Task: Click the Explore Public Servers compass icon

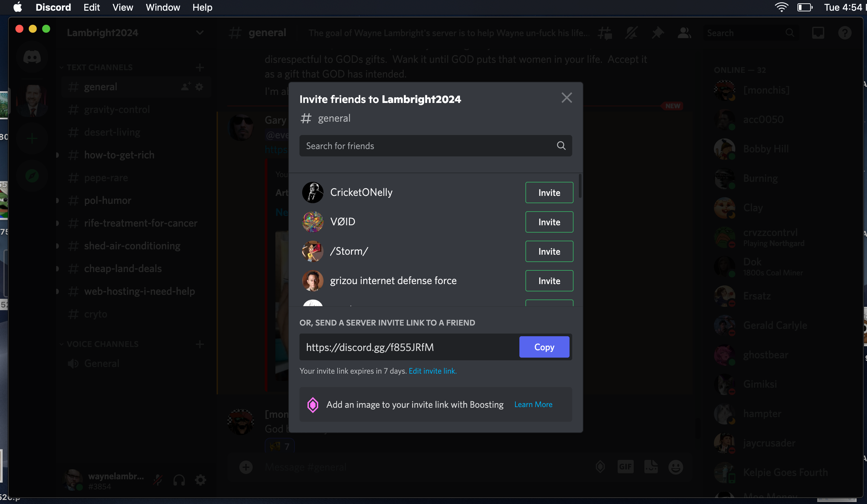Action: [32, 176]
